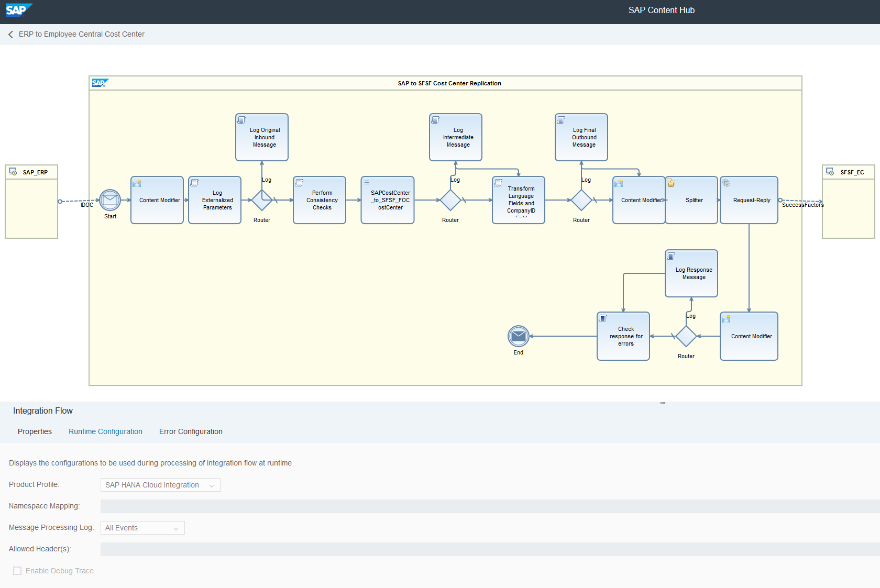Select the Router diamond after the mapping step
The image size is (880, 588).
click(x=450, y=200)
